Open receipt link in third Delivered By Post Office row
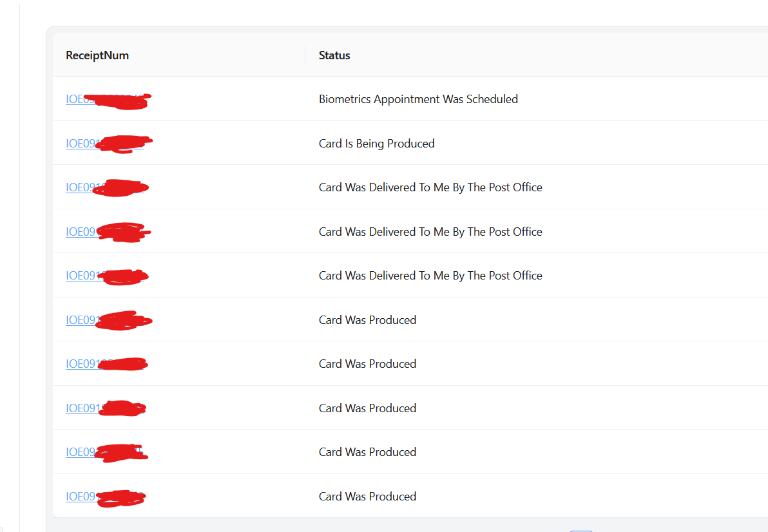Image resolution: width=768 pixels, height=532 pixels. [105, 276]
